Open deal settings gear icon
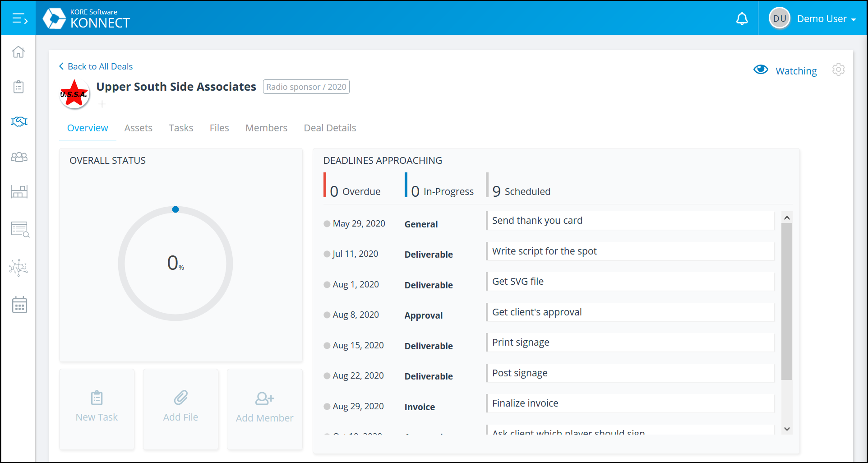Screen dimensions: 868x463 [x=838, y=69]
